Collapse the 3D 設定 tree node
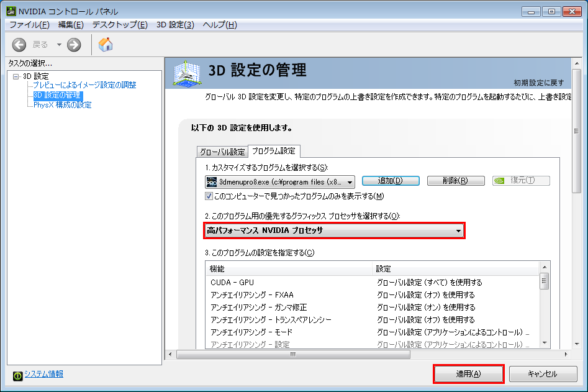Image resolution: width=588 pixels, height=392 pixels. point(16,76)
